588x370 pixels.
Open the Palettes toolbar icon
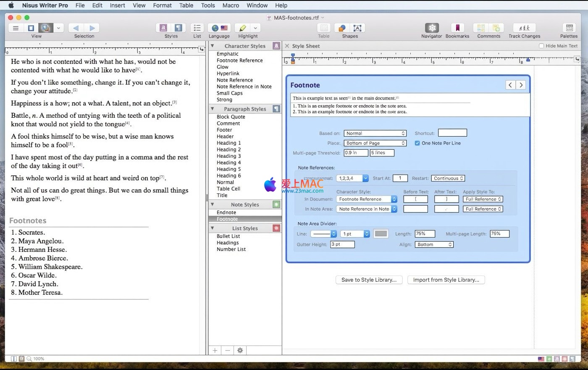[x=569, y=28]
